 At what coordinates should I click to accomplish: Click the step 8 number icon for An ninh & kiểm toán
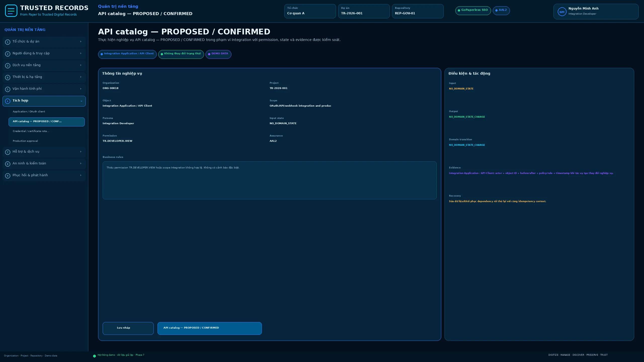point(8,164)
